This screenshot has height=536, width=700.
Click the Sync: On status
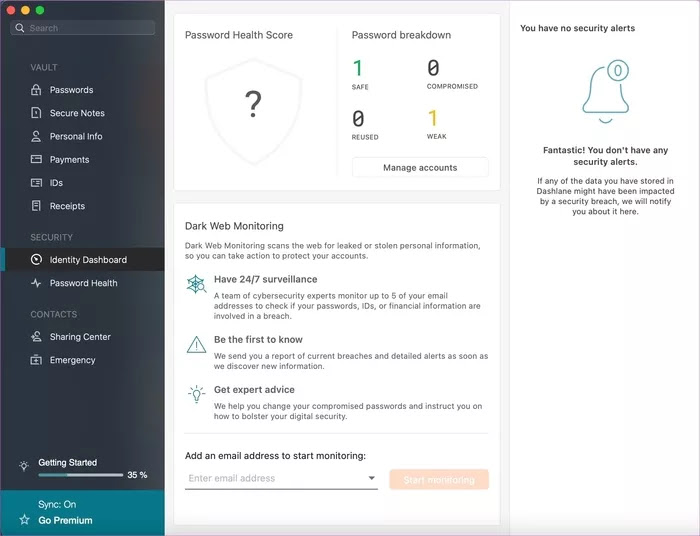point(57,504)
